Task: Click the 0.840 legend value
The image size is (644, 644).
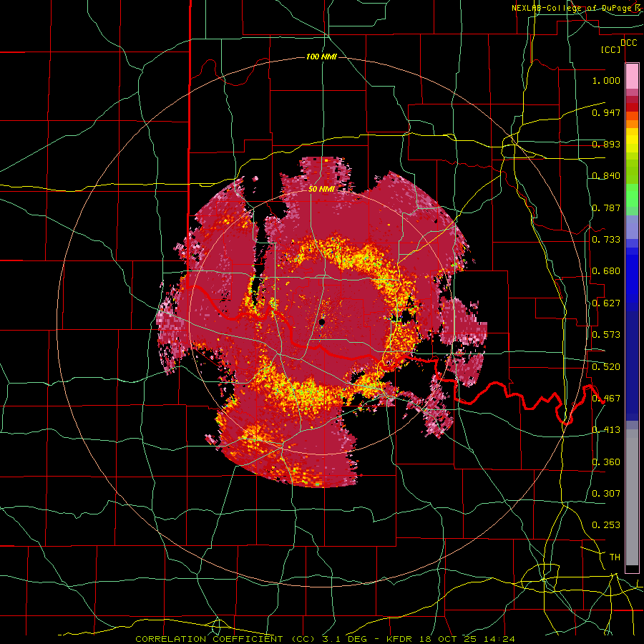Action: [606, 176]
